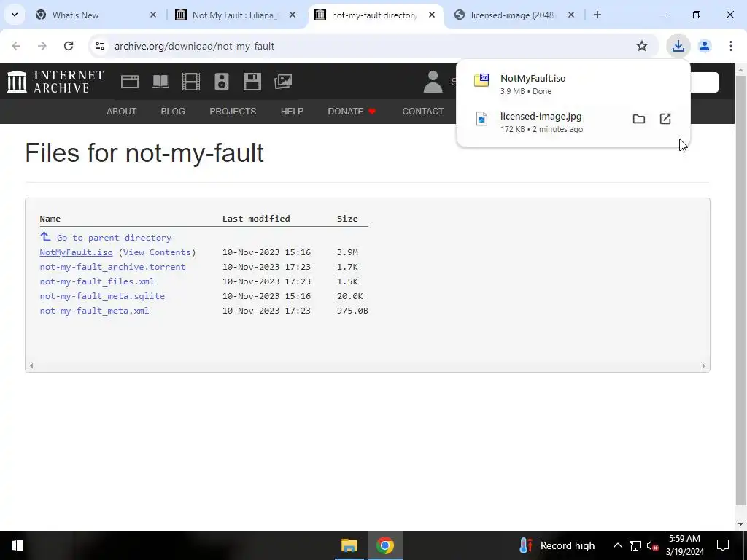Open File Explorer from the taskbar

[349, 545]
